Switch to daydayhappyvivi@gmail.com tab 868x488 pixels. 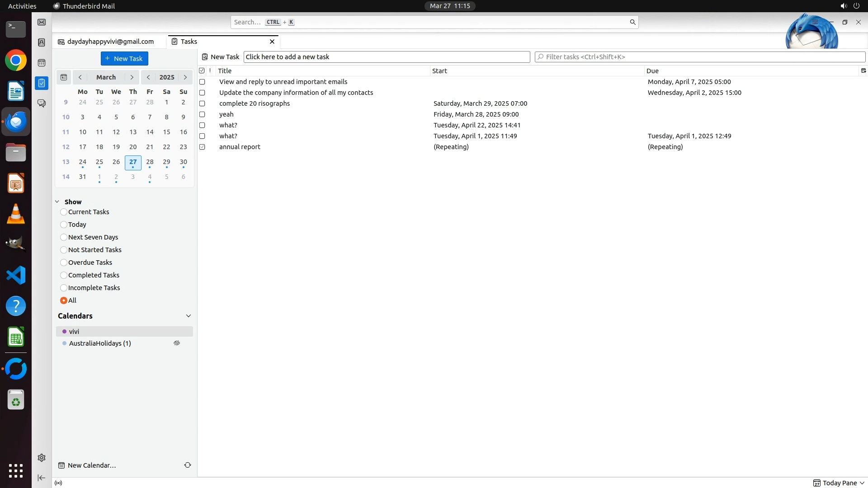[x=110, y=42]
